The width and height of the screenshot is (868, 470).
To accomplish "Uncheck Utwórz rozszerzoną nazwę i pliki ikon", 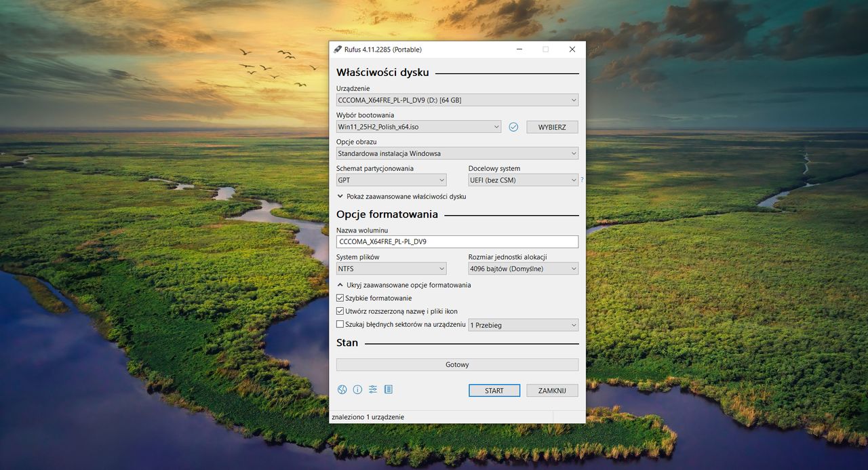I will click(x=340, y=311).
